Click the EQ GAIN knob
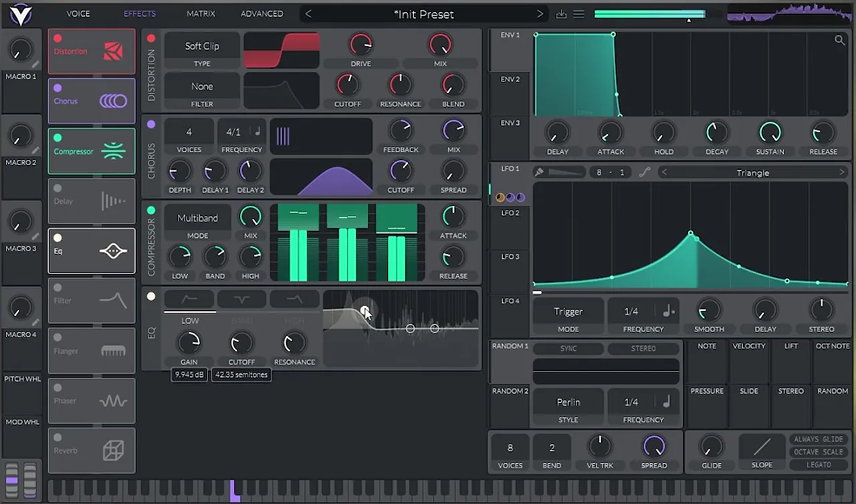Image resolution: width=856 pixels, height=504 pixels. (189, 343)
